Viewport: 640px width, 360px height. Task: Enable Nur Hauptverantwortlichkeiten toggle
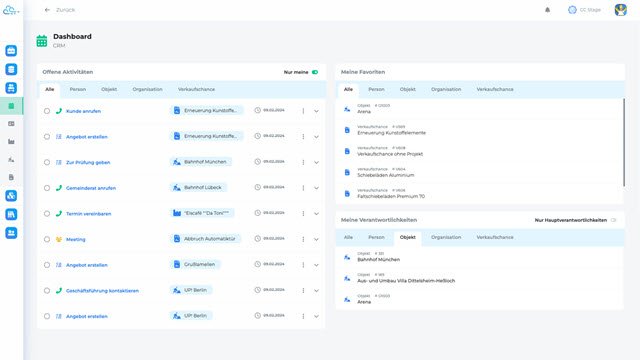[x=613, y=220]
